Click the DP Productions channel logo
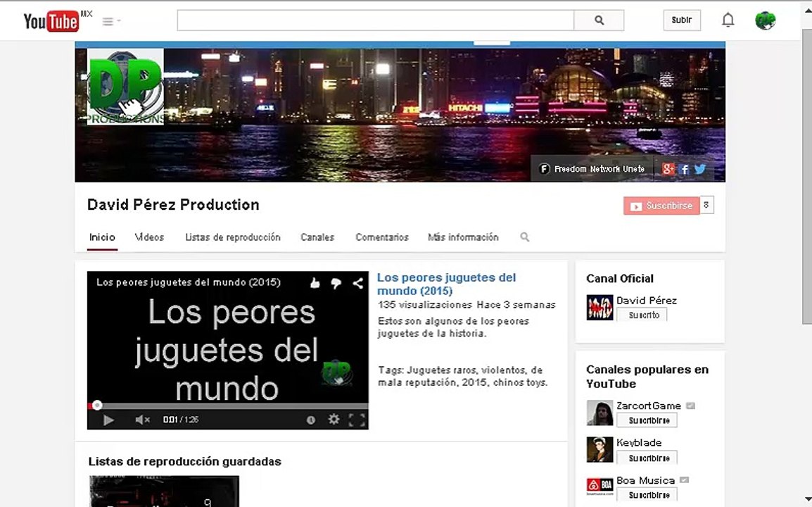The width and height of the screenshot is (812, 507). pyautogui.click(x=125, y=87)
